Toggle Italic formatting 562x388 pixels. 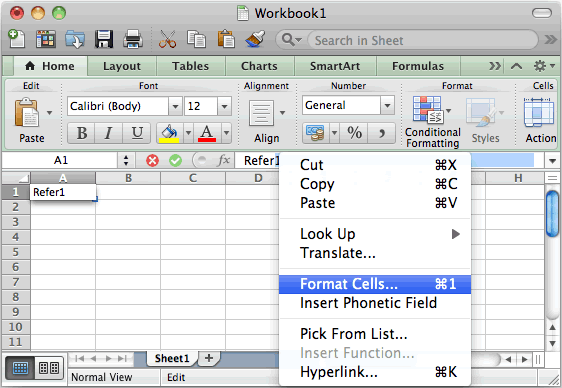coord(108,133)
